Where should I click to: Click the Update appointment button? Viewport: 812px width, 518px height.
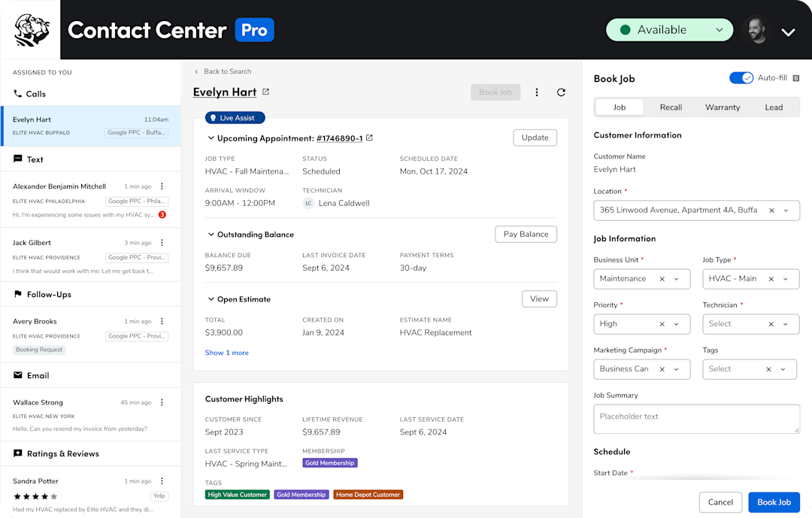coord(535,138)
